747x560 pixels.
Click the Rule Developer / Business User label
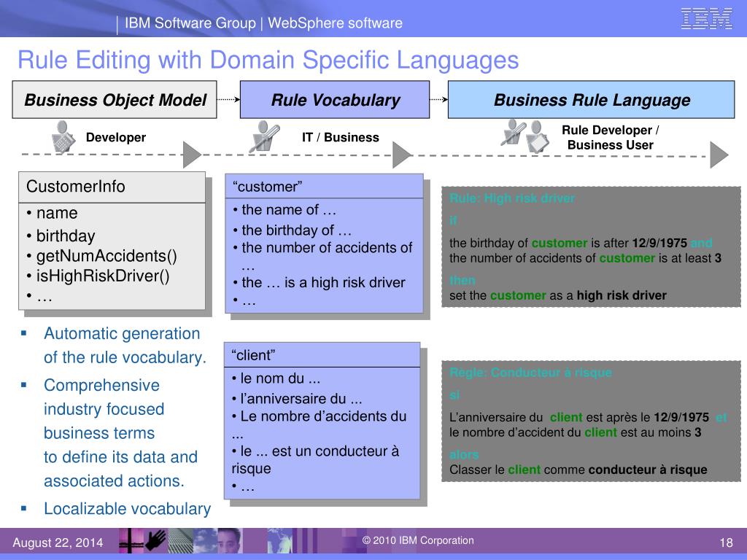point(611,137)
